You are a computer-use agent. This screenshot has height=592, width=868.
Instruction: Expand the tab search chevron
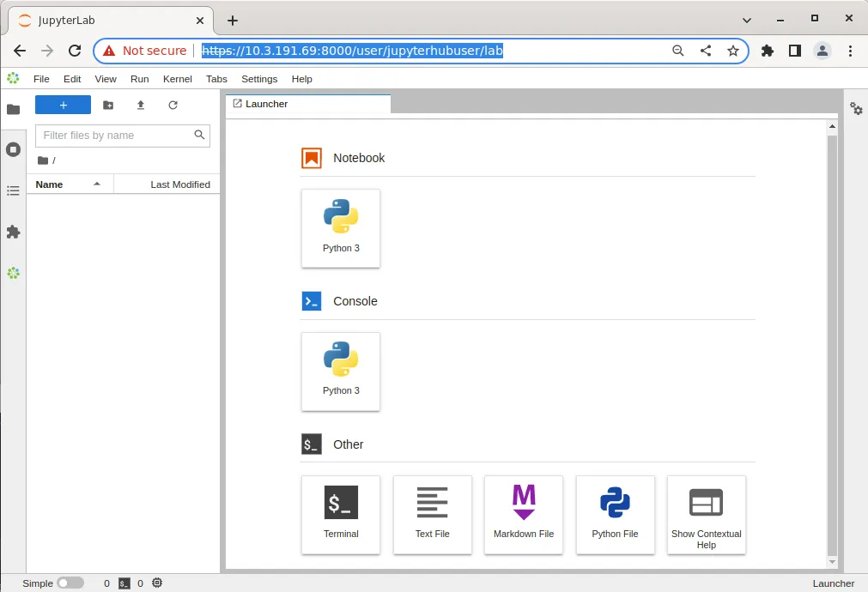[x=747, y=21]
